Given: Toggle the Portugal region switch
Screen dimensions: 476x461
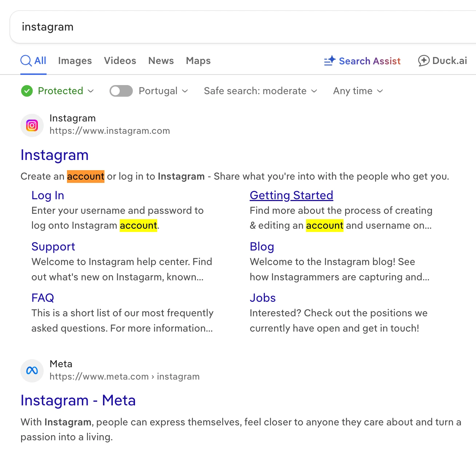Looking at the screenshot, I should (x=121, y=91).
